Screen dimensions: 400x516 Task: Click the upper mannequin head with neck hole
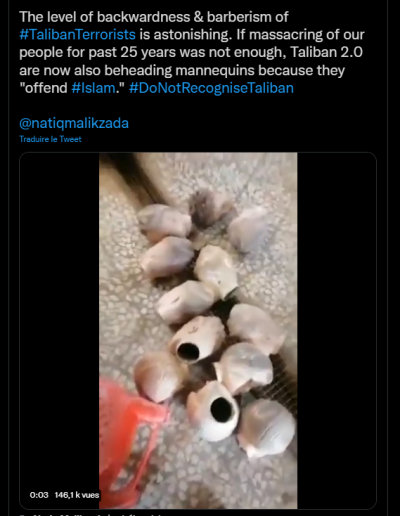tap(198, 339)
